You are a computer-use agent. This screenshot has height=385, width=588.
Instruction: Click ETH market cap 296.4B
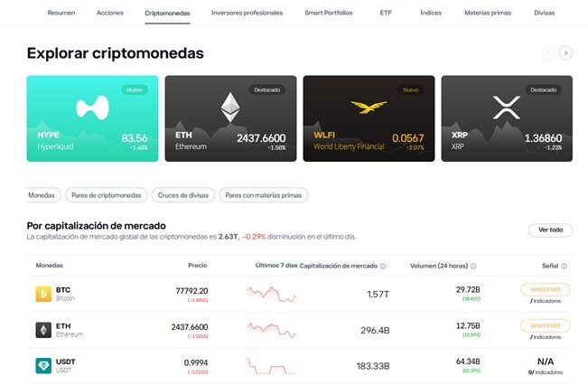pyautogui.click(x=375, y=330)
